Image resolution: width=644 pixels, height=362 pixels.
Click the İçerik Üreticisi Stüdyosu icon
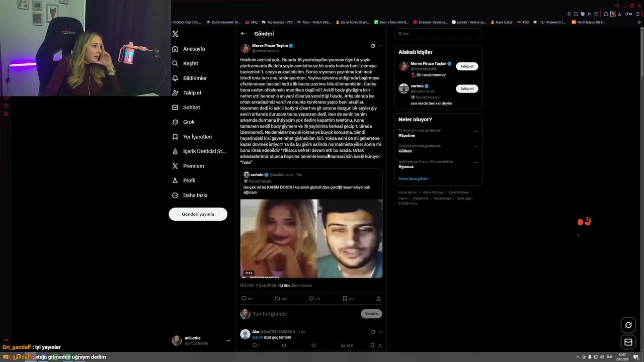coord(175,151)
